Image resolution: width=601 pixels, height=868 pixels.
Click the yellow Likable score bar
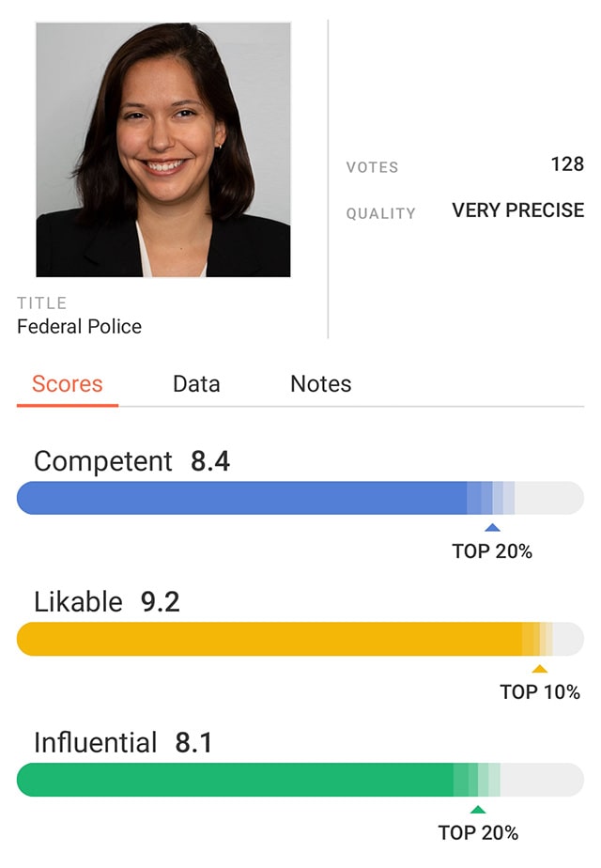[270, 639]
